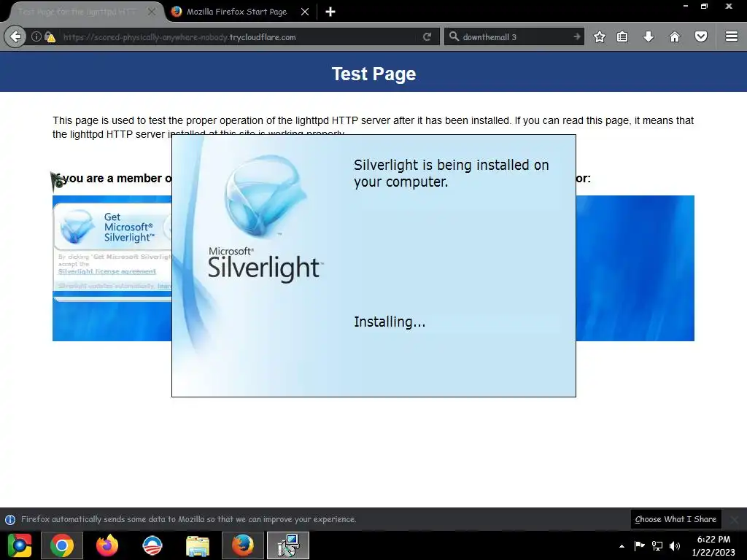Image resolution: width=747 pixels, height=560 pixels.
Task: Restore down the Firefox window
Action: pyautogui.click(x=705, y=6)
